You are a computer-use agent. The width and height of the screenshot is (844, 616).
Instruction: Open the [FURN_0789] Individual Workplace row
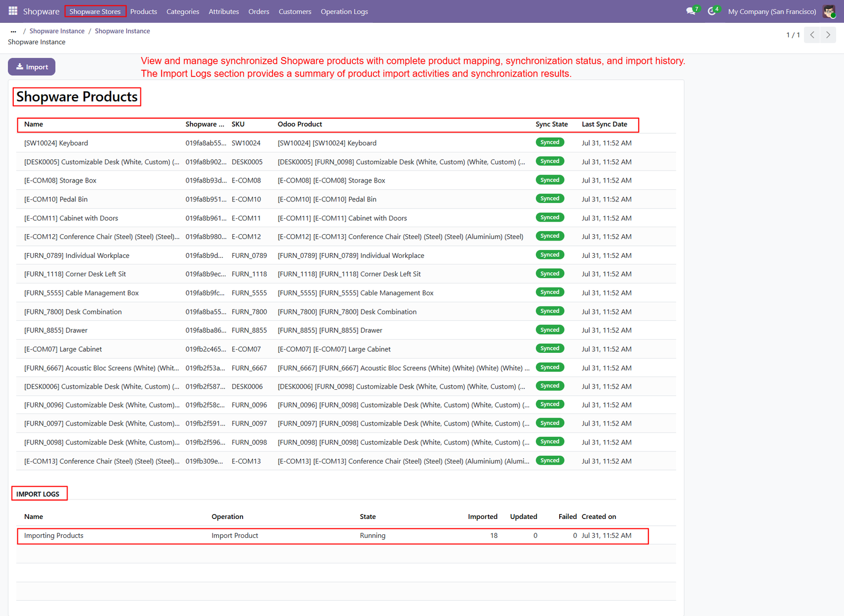[x=346, y=255]
